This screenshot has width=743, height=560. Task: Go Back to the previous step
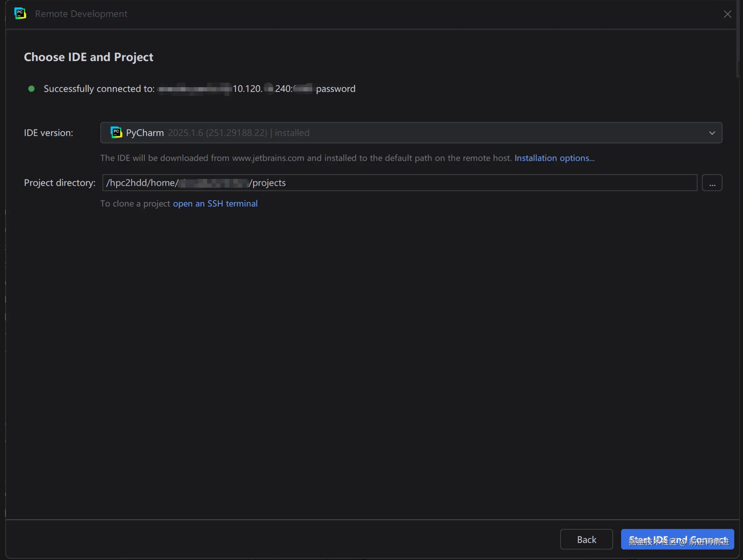pyautogui.click(x=586, y=539)
